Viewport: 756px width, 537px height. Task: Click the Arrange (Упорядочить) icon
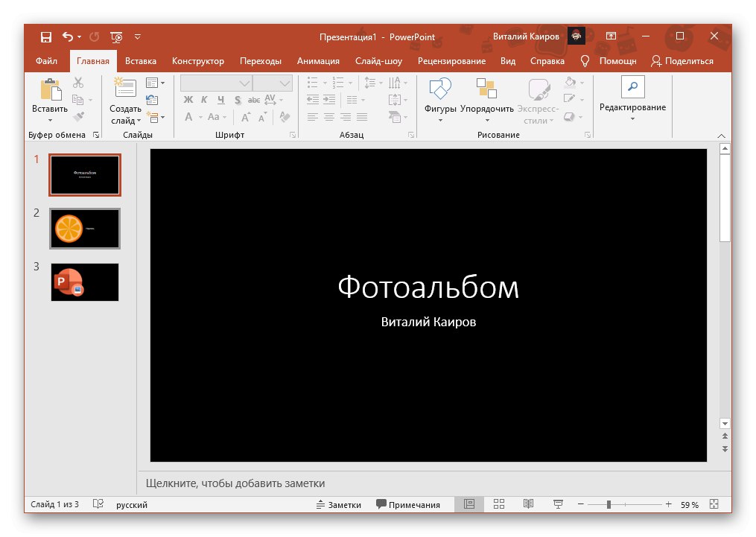coord(486,89)
